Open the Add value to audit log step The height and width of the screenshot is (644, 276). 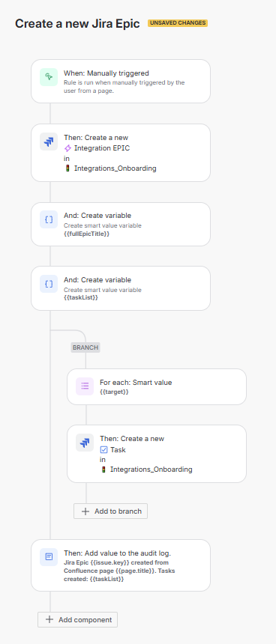121,565
